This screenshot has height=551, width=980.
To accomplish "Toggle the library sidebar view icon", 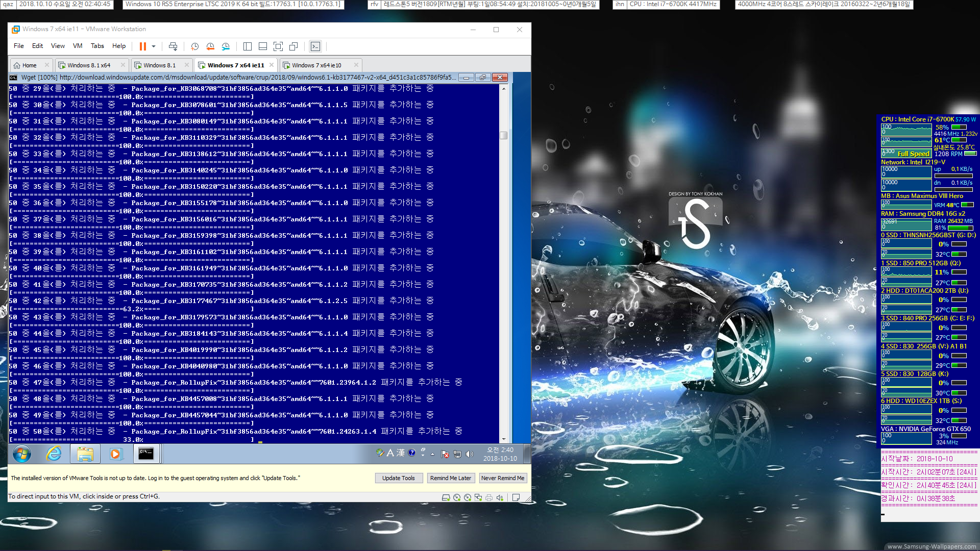I will click(x=248, y=46).
